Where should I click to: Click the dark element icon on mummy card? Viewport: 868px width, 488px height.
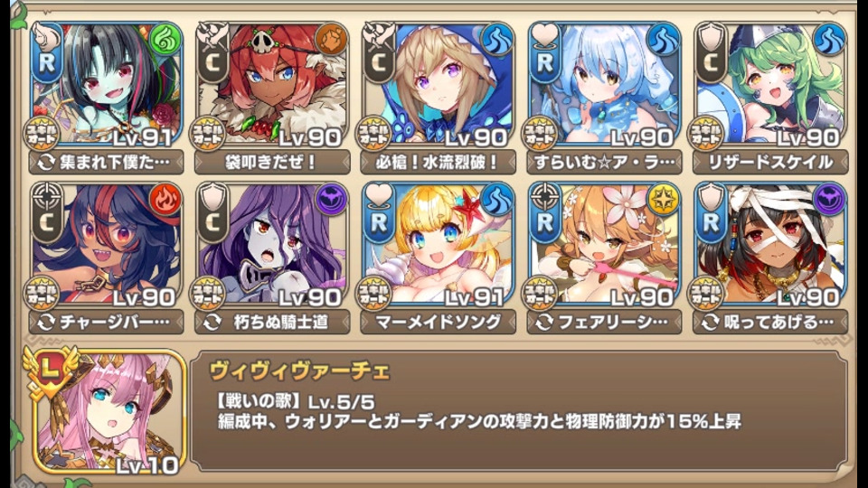[829, 200]
